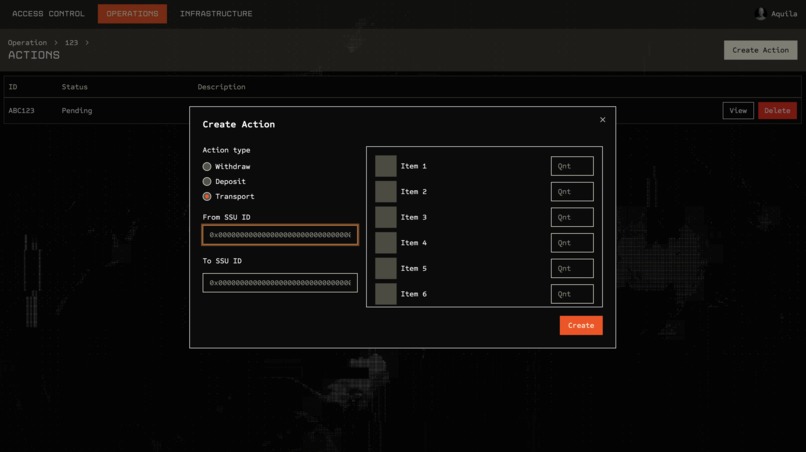Click the Item 2 thumbnail
Image resolution: width=806 pixels, height=452 pixels.
pyautogui.click(x=386, y=192)
